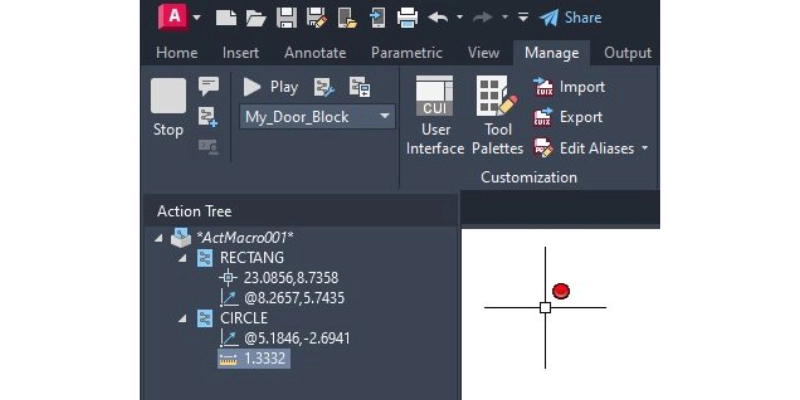Click Edit Aliases button
Viewport: 800px width, 400px height.
coord(584,148)
